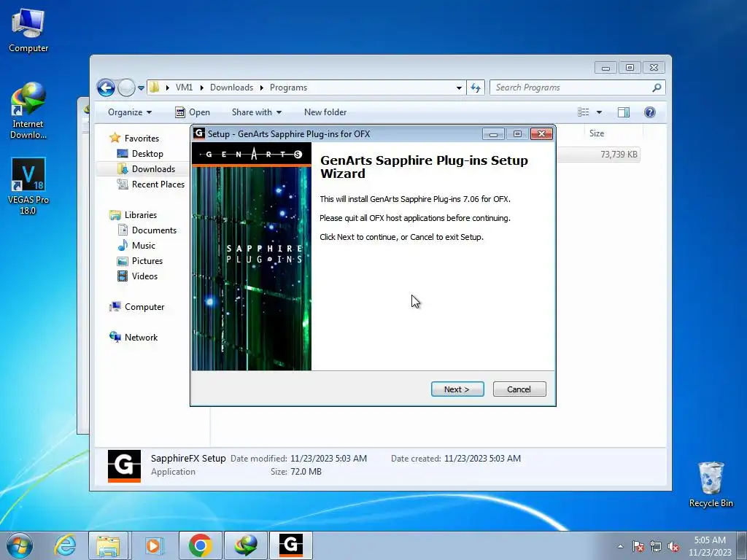Image resolution: width=747 pixels, height=560 pixels.
Task: Click the Search Programs input field
Action: pyautogui.click(x=572, y=87)
